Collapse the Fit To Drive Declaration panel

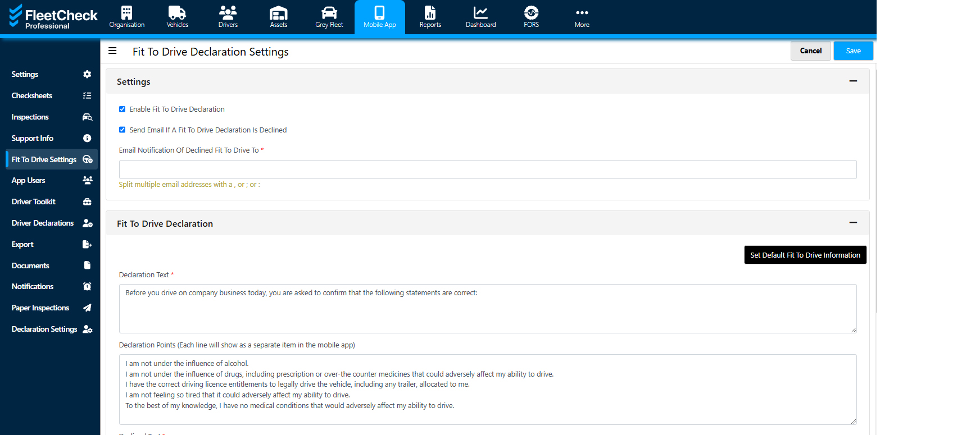(853, 223)
